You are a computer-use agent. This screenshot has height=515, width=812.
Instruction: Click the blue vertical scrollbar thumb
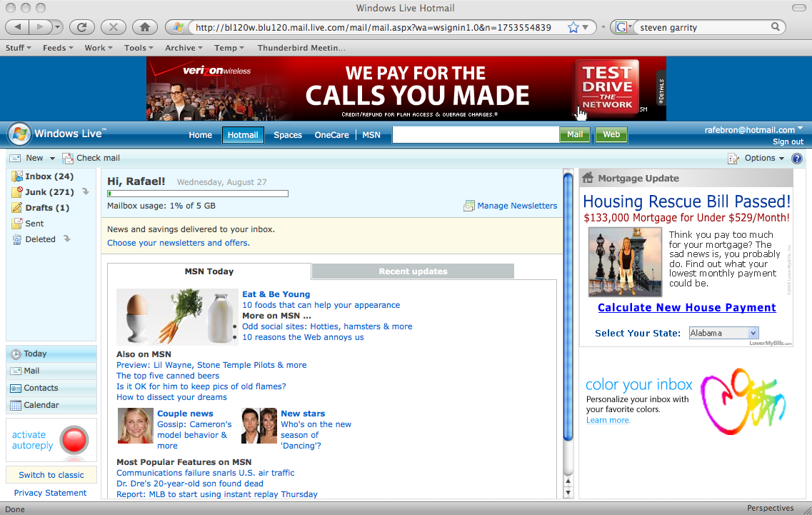coord(568,306)
